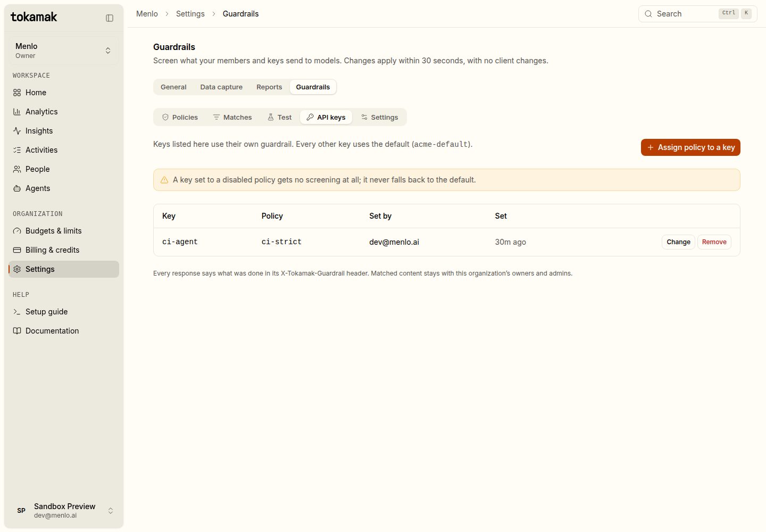The image size is (766, 532).
Task: Click the Activities list icon
Action: tap(17, 150)
